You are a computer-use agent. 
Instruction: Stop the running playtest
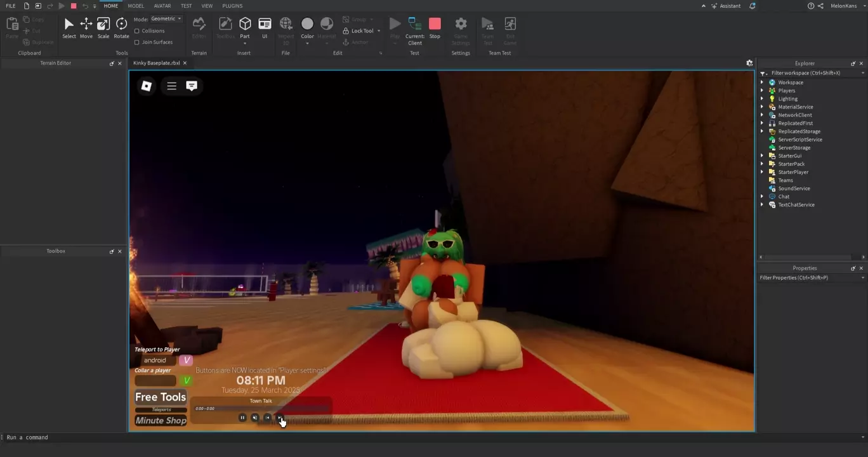click(435, 28)
